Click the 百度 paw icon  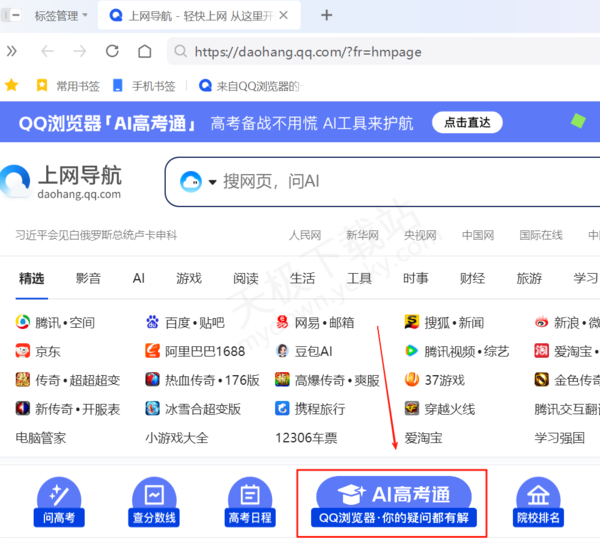152,322
